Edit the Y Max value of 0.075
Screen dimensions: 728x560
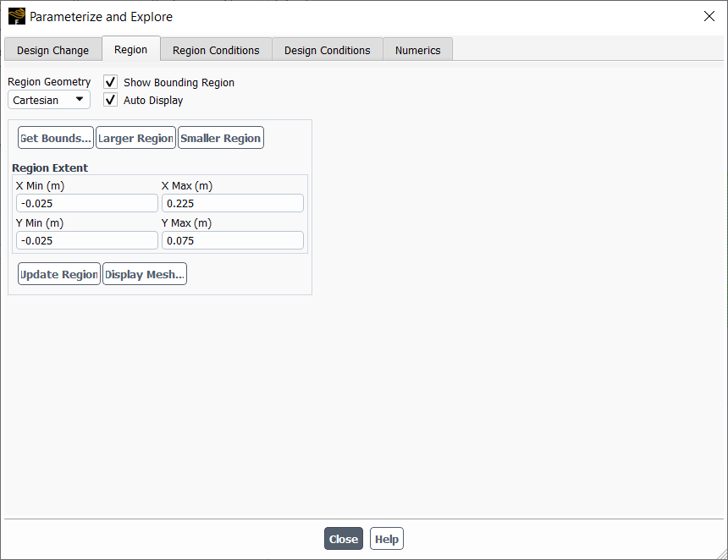pos(232,240)
